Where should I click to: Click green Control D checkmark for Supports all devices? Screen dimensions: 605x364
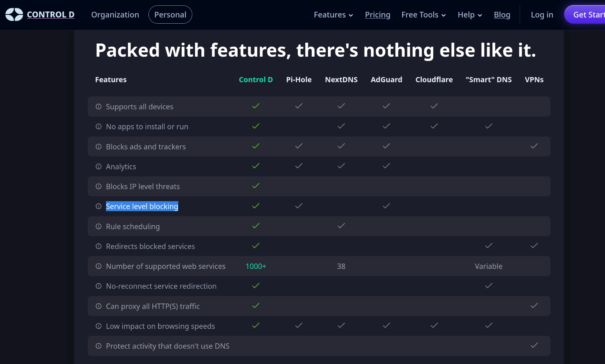tap(256, 106)
